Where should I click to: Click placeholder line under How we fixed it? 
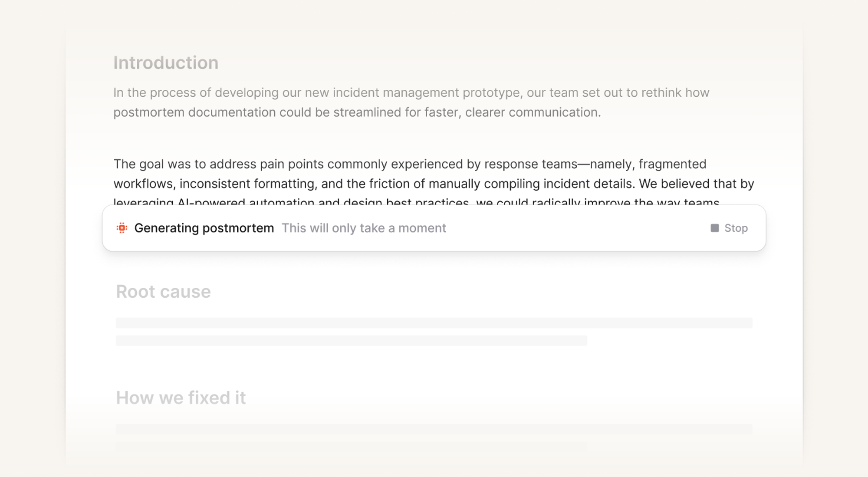coord(434,429)
